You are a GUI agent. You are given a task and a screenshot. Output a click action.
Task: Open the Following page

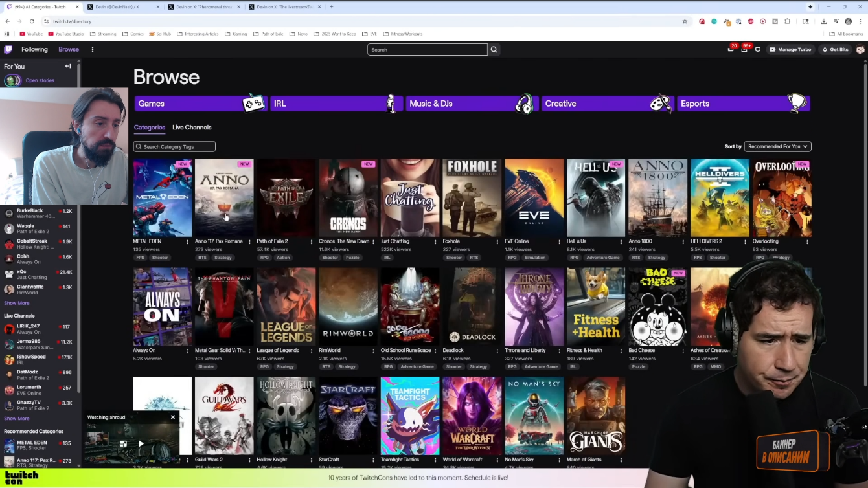pyautogui.click(x=34, y=49)
